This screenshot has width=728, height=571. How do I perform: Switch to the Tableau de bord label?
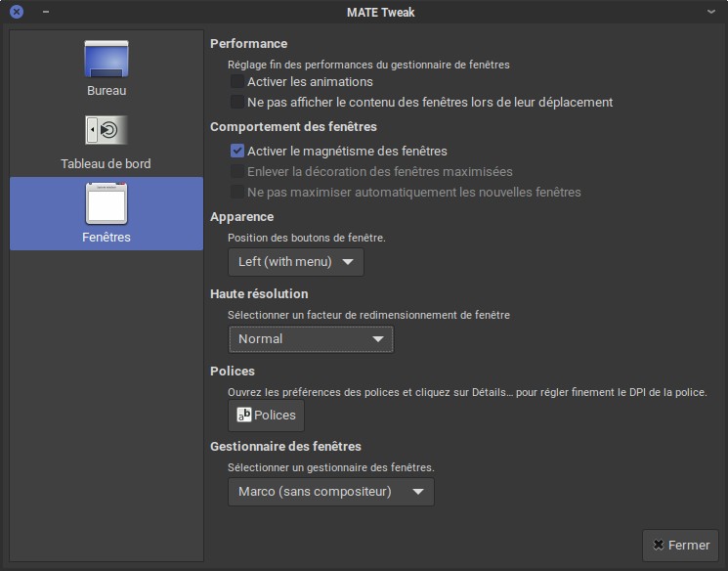coord(106,163)
